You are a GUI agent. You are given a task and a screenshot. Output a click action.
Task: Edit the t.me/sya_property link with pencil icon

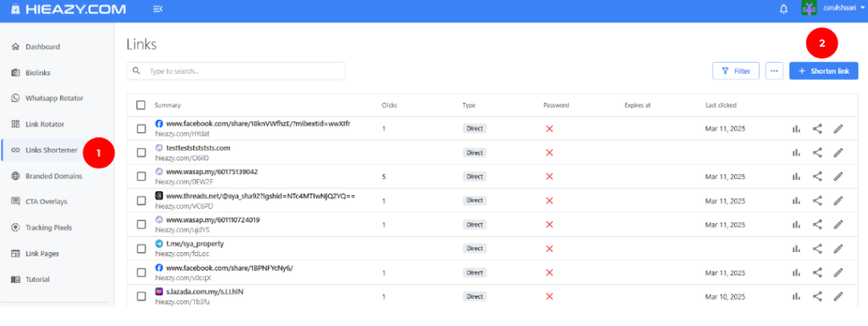coord(838,249)
